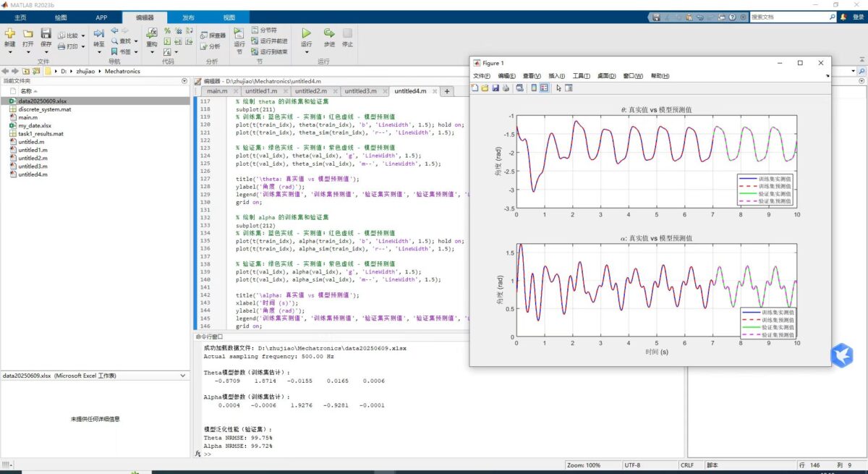
Task: Click the Analyze (分析) button
Action: (211, 46)
